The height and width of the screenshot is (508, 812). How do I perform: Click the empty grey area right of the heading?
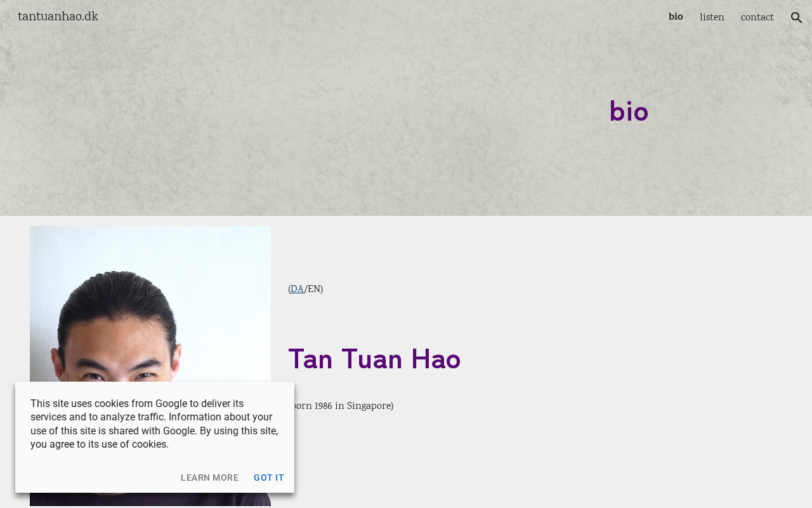click(634, 359)
